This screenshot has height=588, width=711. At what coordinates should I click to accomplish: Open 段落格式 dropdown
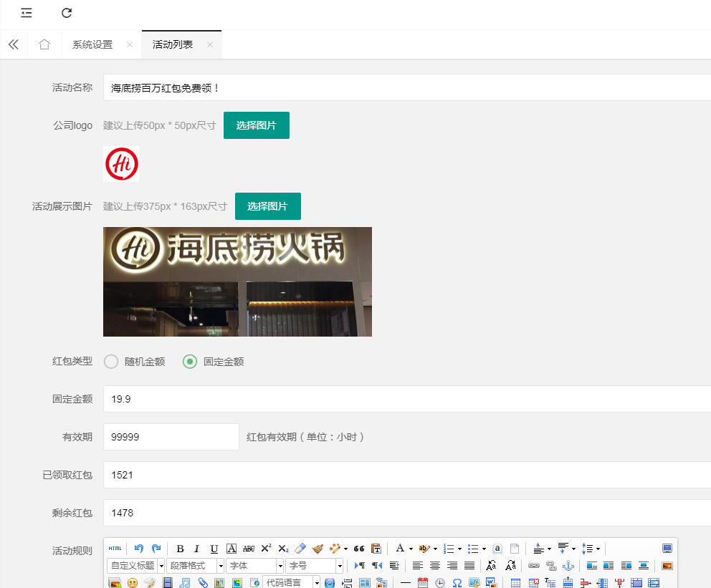pyautogui.click(x=196, y=566)
